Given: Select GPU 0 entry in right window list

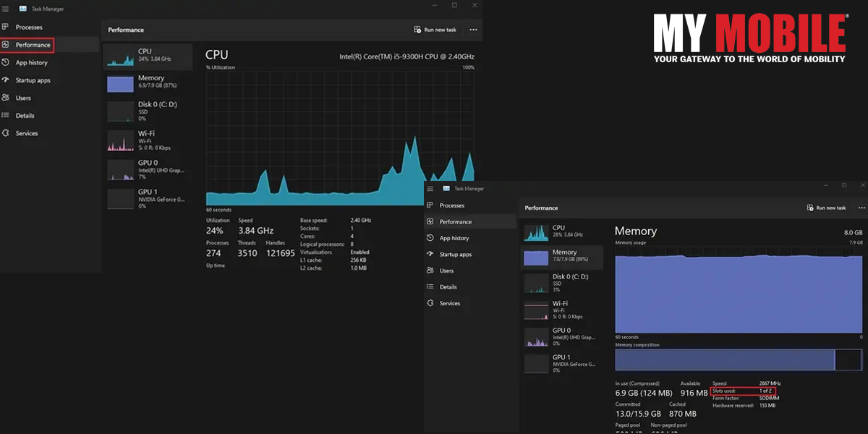Looking at the screenshot, I should coord(562,336).
